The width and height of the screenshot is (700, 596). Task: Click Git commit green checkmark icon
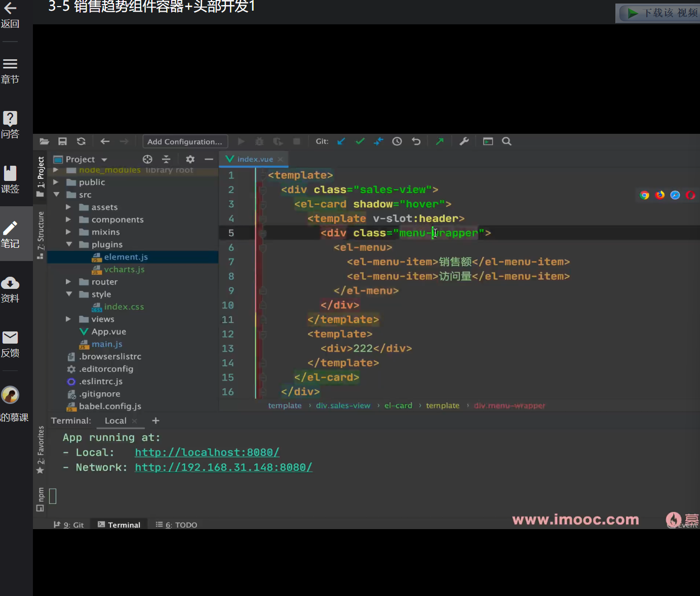[360, 141]
